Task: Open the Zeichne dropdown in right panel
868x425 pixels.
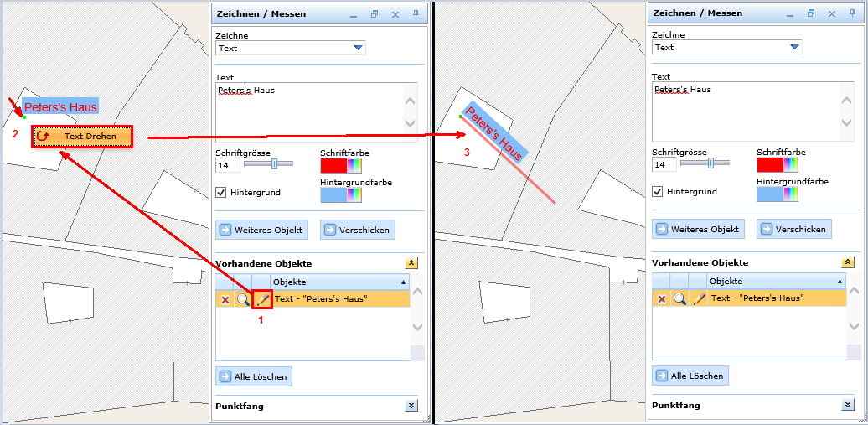Action: coord(794,48)
